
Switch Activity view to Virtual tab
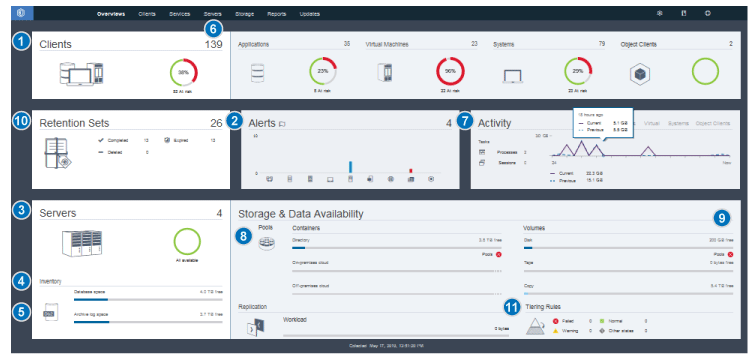click(652, 123)
